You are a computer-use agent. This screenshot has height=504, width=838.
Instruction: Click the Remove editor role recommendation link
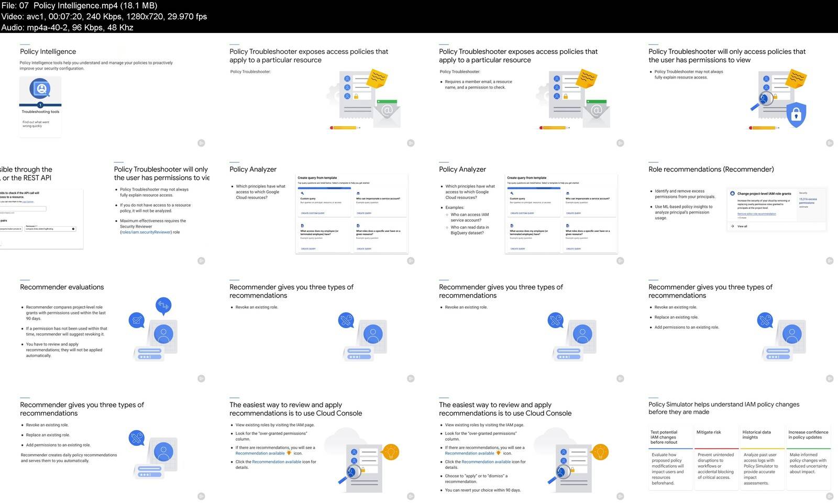pos(757,214)
